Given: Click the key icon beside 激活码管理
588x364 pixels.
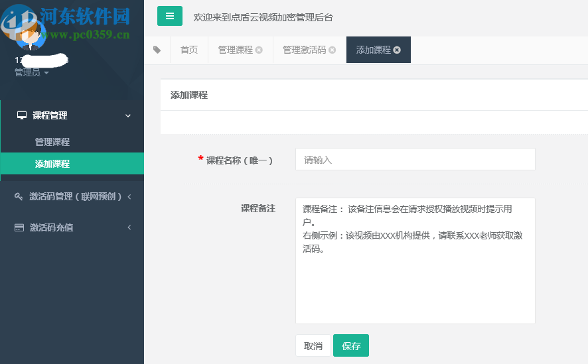Looking at the screenshot, I should 19,196.
